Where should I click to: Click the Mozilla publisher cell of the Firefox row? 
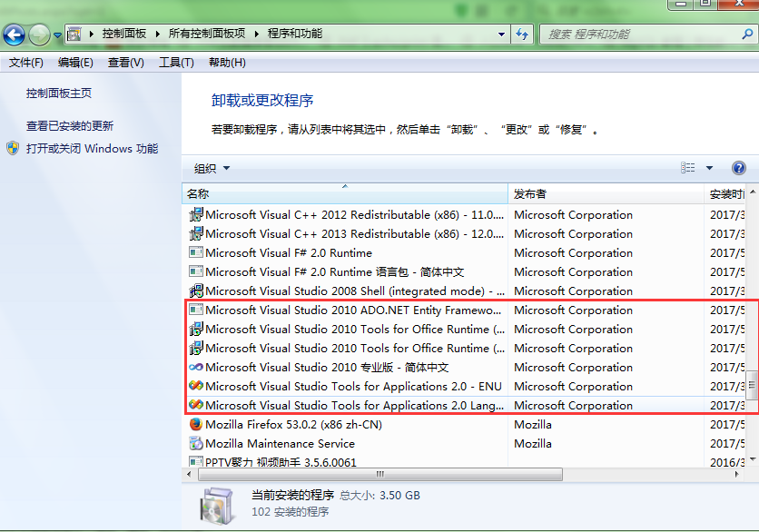click(x=532, y=425)
